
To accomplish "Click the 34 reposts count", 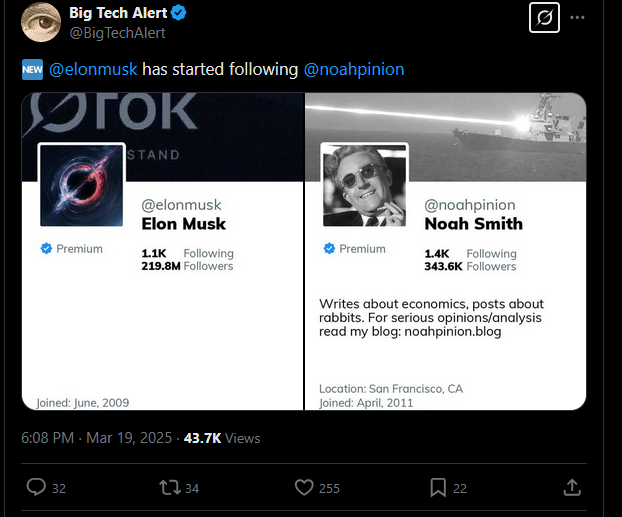I will click(192, 489).
